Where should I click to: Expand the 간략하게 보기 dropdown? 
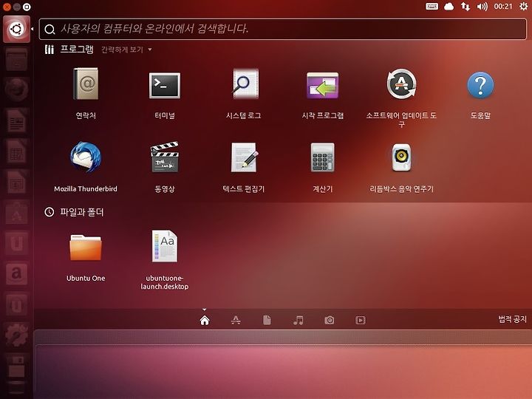coord(126,50)
